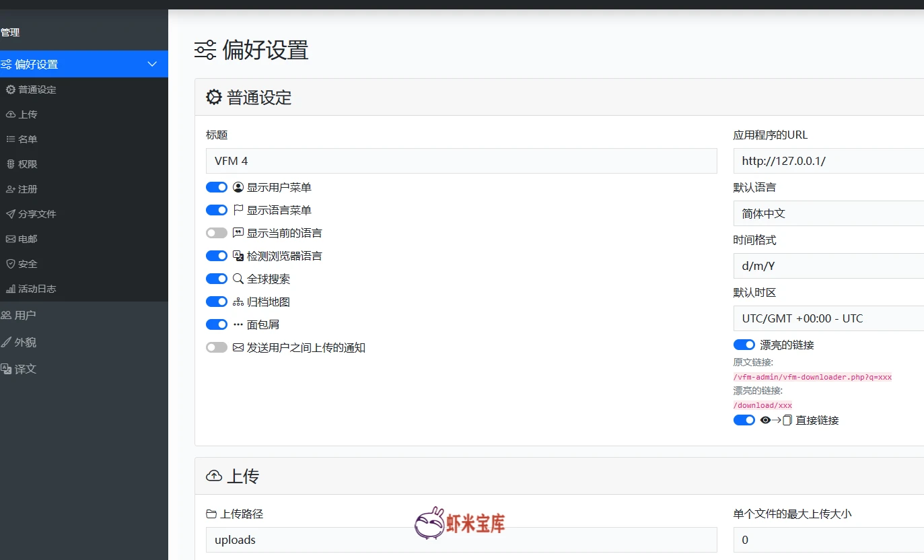
Task: Click the envelope icon beside 电邮
Action: [11, 239]
